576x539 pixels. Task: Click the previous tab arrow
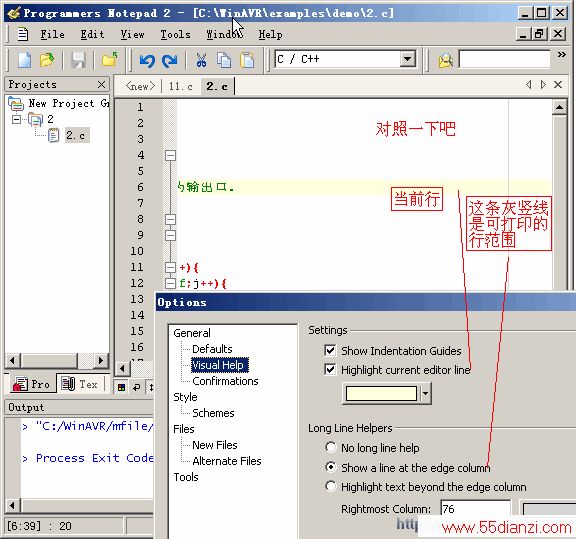tap(529, 85)
